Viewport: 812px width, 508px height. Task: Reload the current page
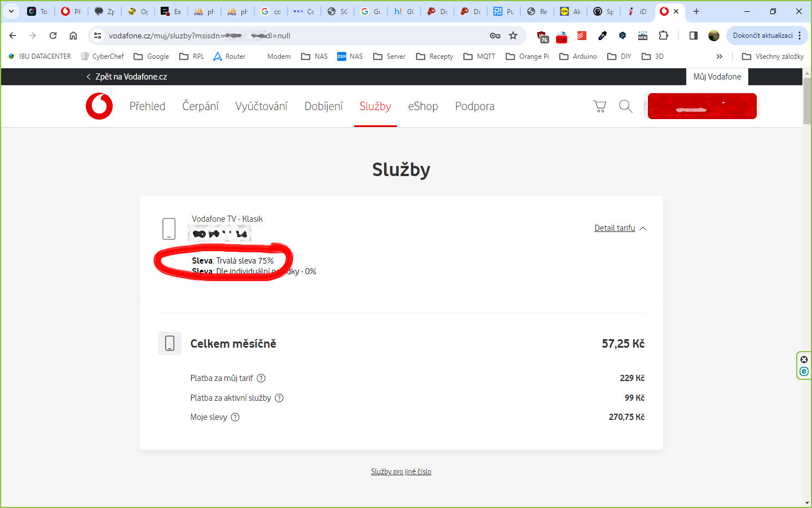[53, 36]
